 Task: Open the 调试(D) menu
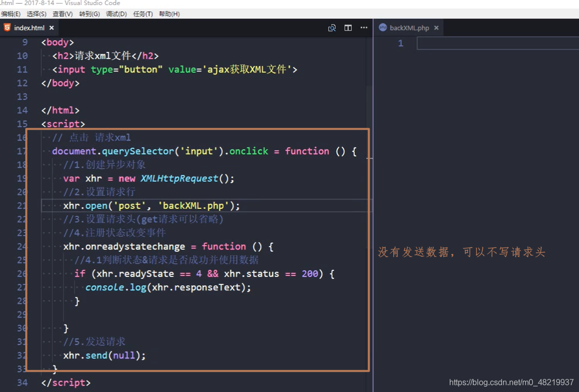tap(116, 14)
